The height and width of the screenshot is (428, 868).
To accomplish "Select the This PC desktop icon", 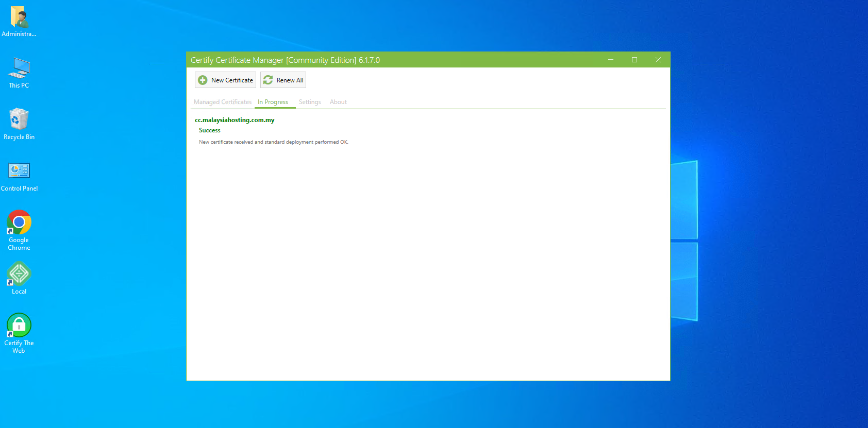I will click(x=19, y=73).
